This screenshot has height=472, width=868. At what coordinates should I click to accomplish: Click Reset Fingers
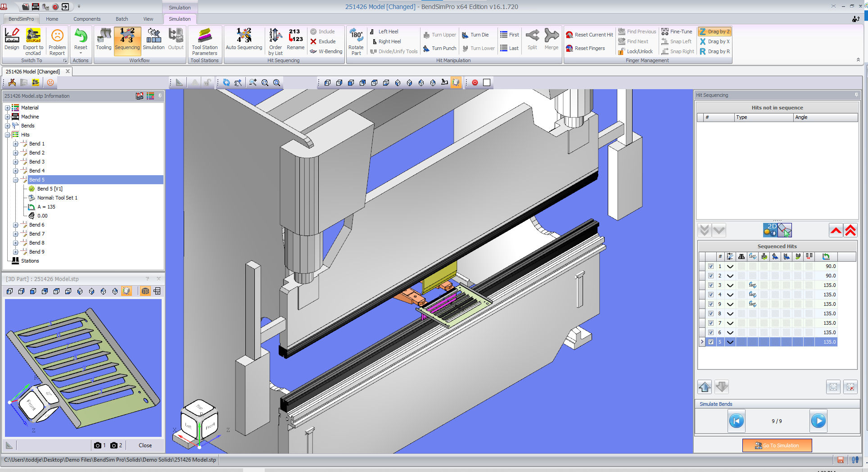click(585, 48)
